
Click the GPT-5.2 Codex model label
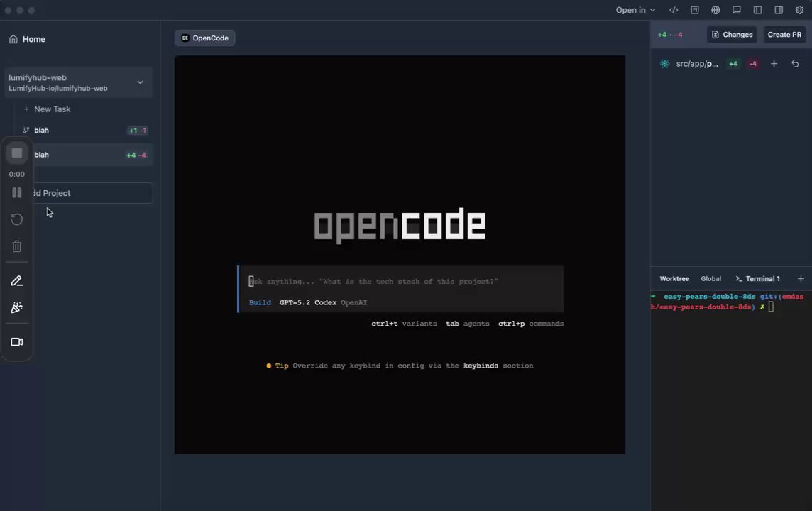(307, 303)
